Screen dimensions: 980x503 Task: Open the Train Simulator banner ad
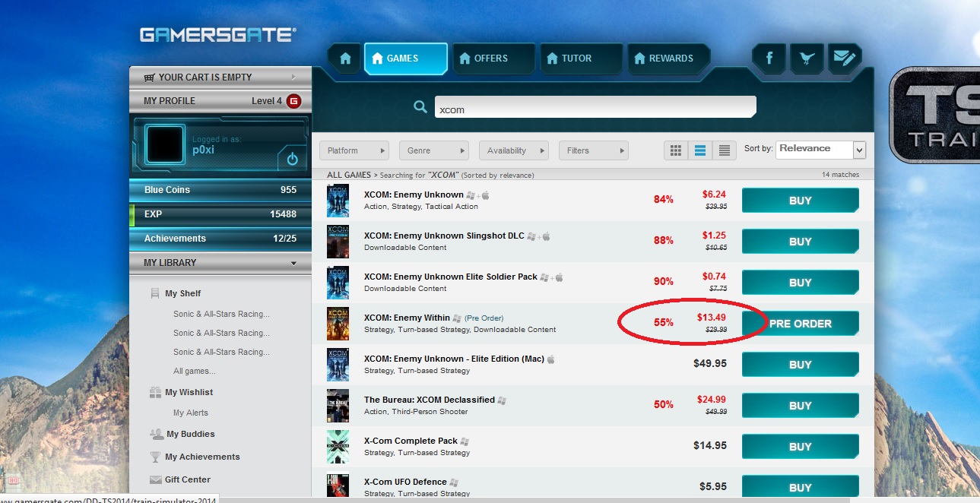[934, 115]
